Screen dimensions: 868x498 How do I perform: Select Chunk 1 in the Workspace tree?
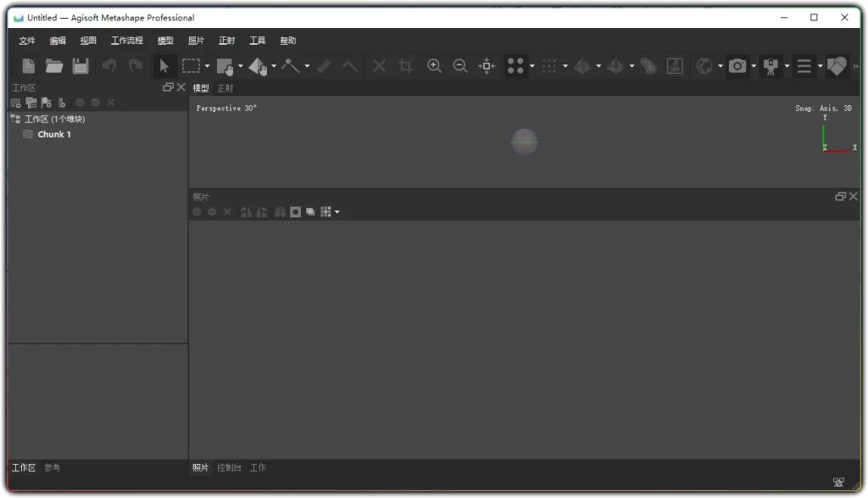pos(54,133)
